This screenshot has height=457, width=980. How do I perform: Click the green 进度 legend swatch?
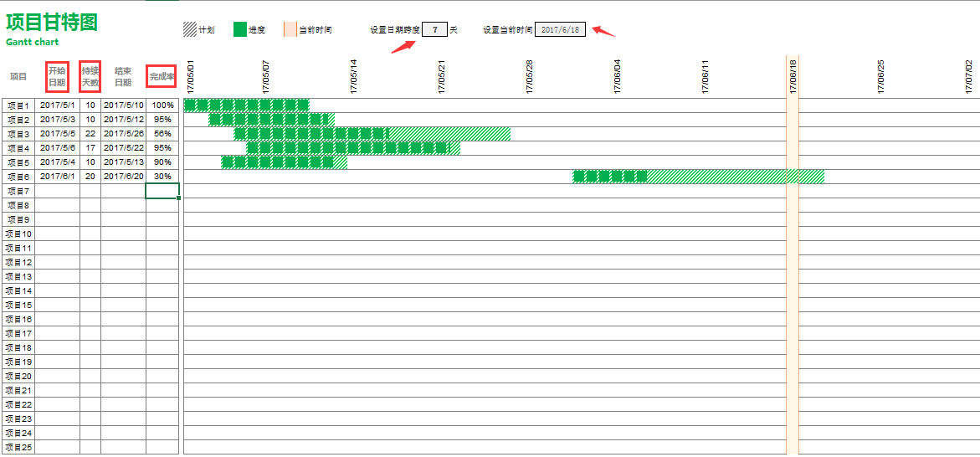240,29
